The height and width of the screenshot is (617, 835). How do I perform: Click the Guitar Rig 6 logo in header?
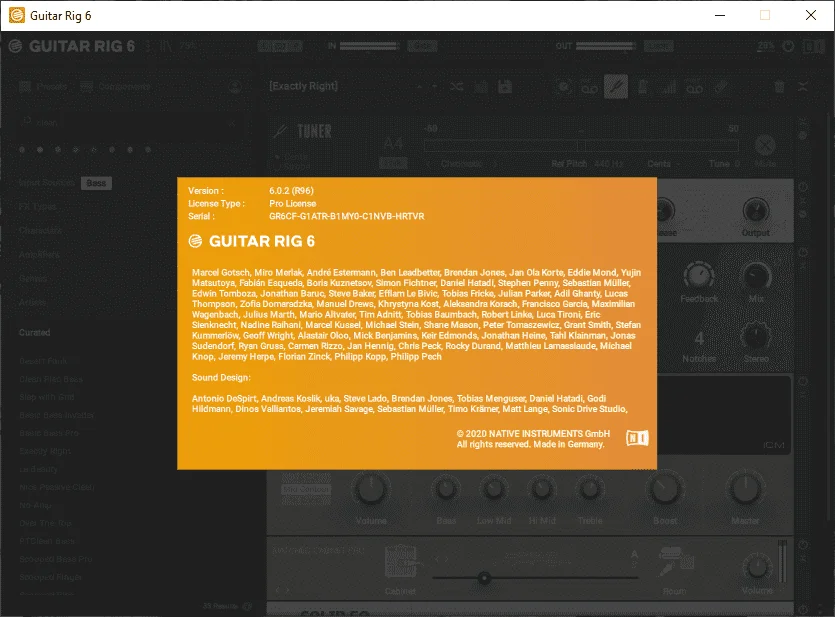coord(72,46)
